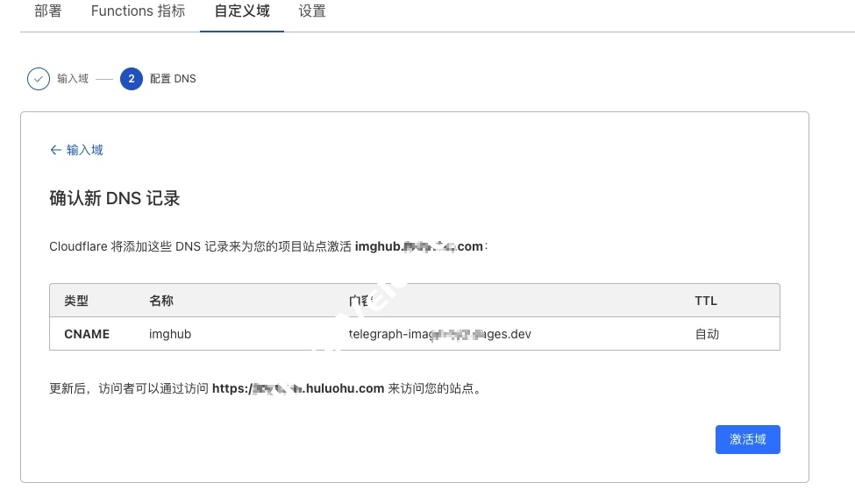Click the back arrow before 输入域
The height and width of the screenshot is (504, 855).
(x=55, y=150)
